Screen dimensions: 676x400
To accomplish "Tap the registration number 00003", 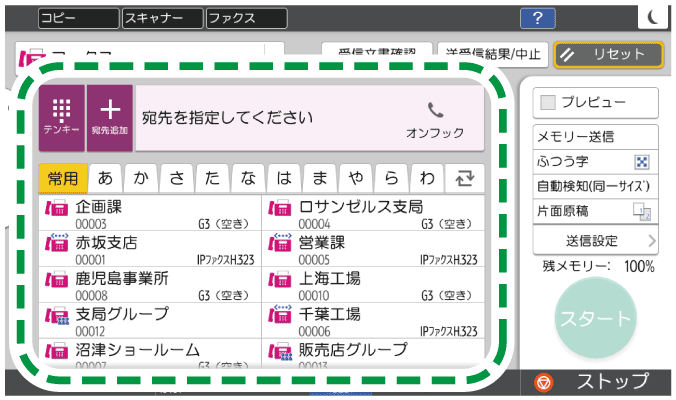I will click(91, 225).
